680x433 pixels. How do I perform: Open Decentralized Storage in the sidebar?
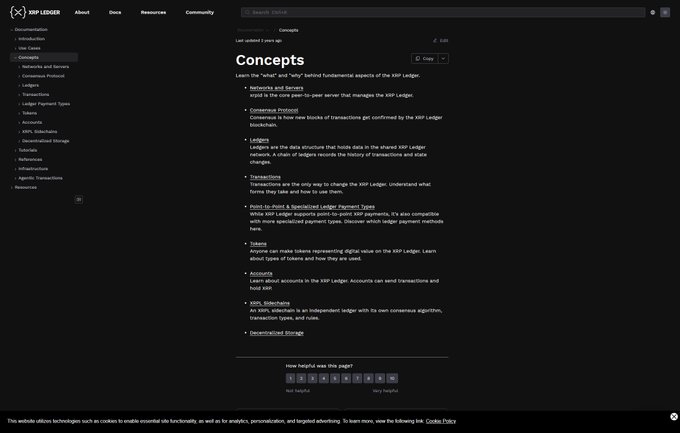(x=45, y=141)
